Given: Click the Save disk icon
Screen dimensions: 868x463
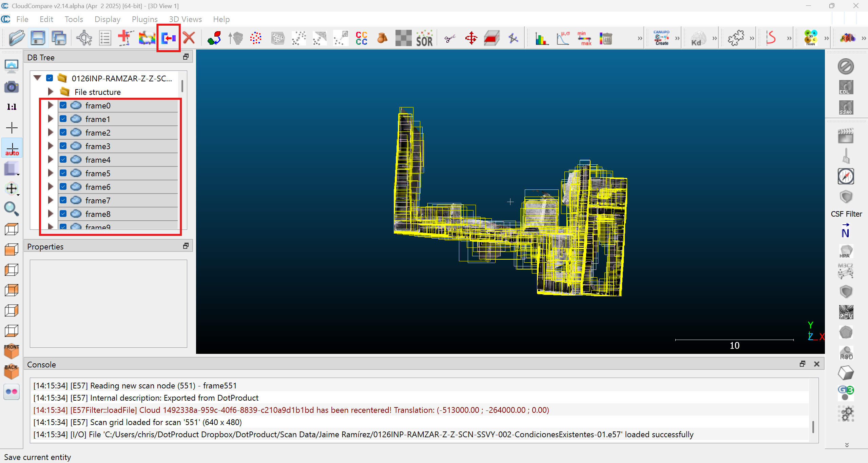Looking at the screenshot, I should tap(38, 38).
